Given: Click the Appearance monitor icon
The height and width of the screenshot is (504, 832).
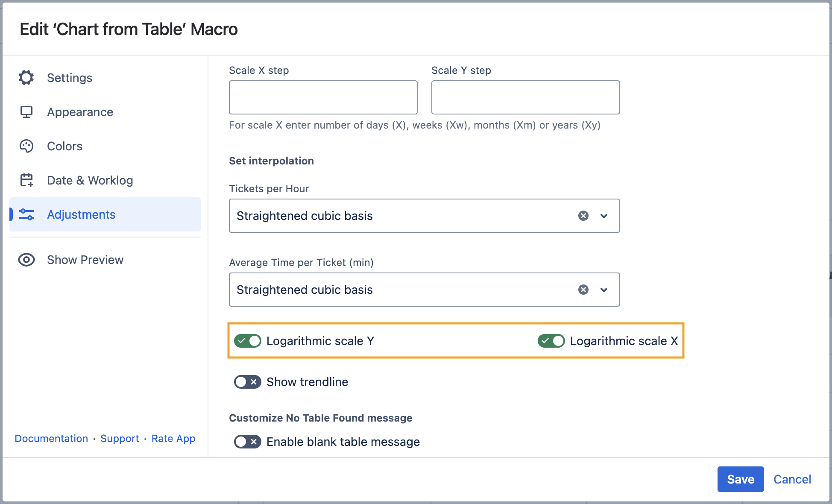Looking at the screenshot, I should click(x=26, y=112).
